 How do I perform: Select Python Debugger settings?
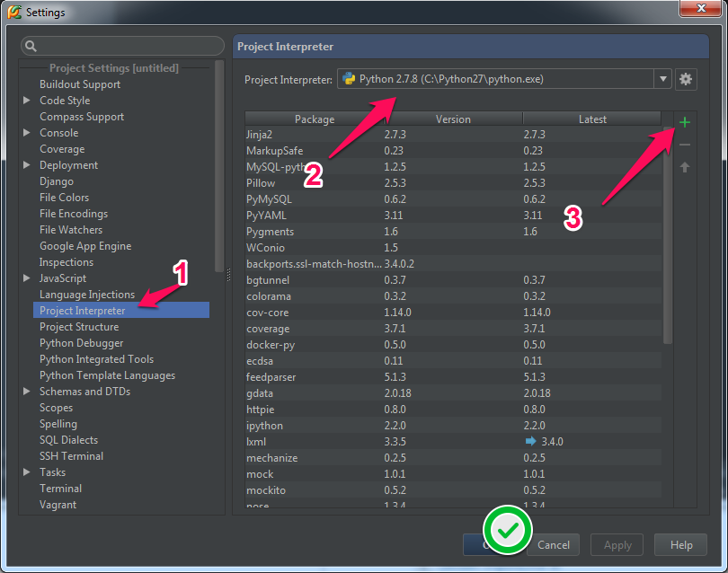pos(82,343)
